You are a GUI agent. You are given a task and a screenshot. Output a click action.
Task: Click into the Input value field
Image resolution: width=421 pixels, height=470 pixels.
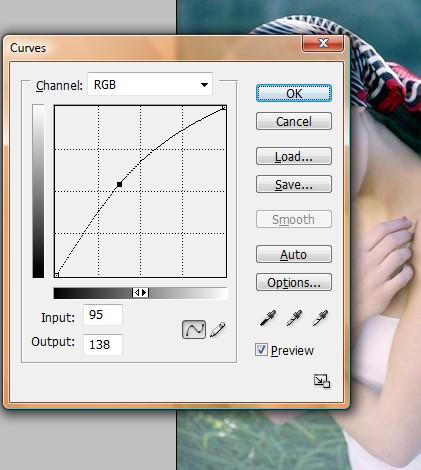pos(103,315)
